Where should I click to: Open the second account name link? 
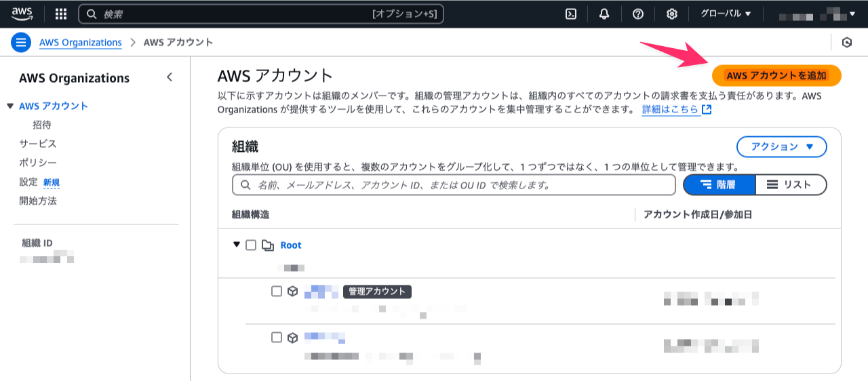(x=325, y=336)
